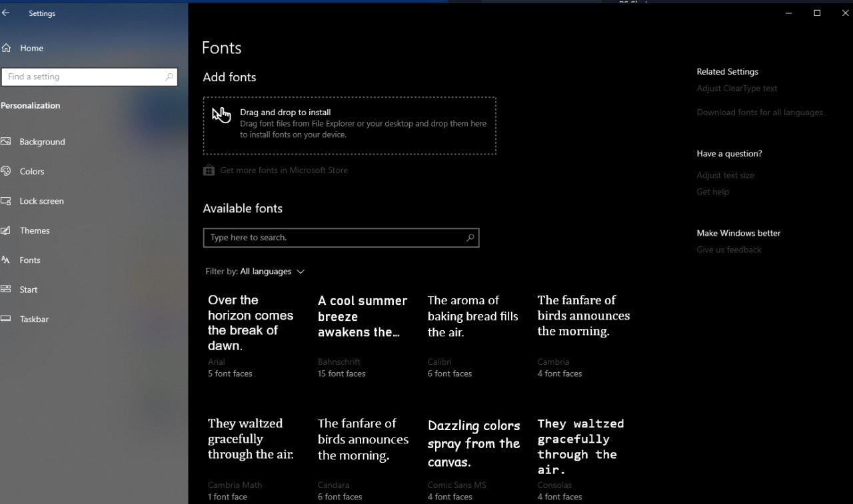Open 'Adjust ClearType text' link
Image resolution: width=853 pixels, height=504 pixels.
click(x=737, y=89)
